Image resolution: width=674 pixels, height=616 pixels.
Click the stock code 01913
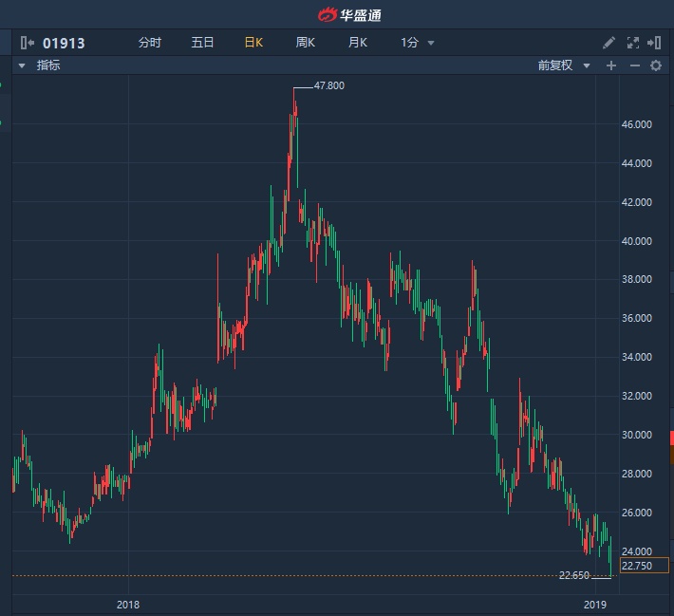64,43
